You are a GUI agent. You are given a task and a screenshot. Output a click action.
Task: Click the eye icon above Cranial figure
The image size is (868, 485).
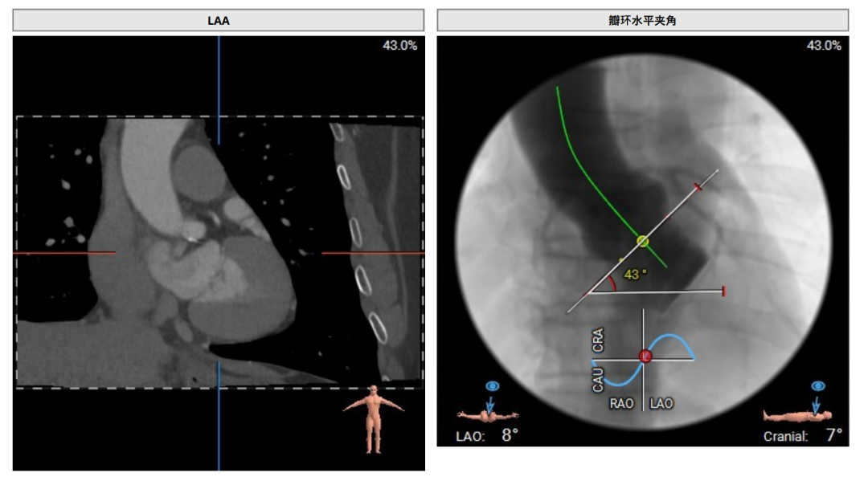tap(818, 386)
